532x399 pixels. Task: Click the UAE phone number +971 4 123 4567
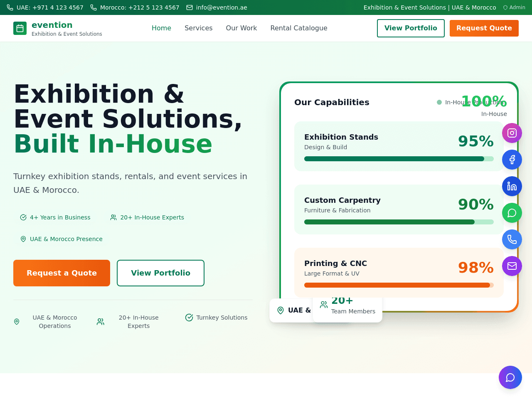tap(50, 7)
